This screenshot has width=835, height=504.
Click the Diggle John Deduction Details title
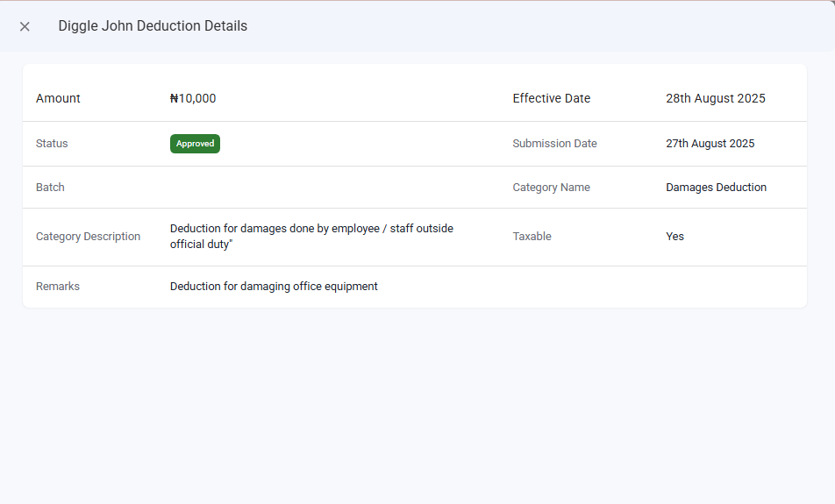153,26
